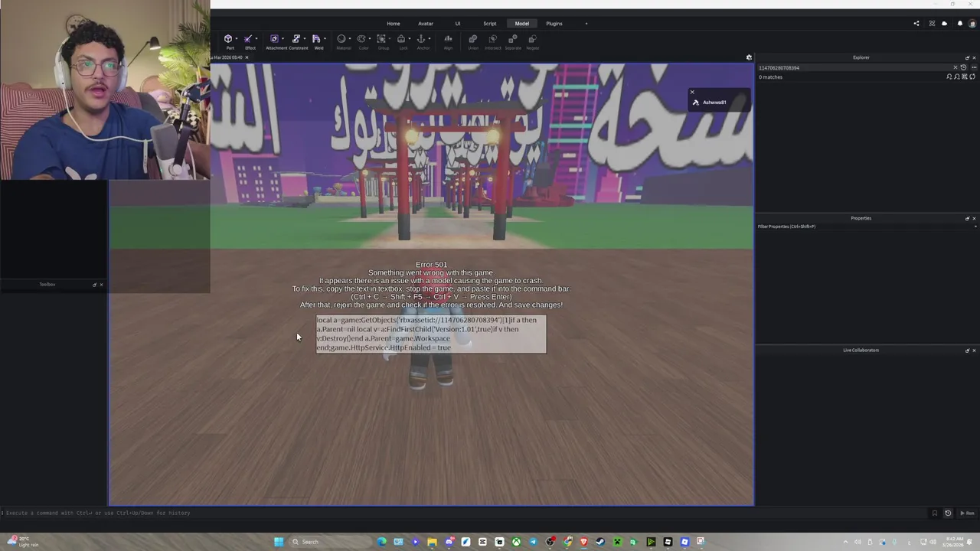Switch to the Home tab

pyautogui.click(x=394, y=24)
